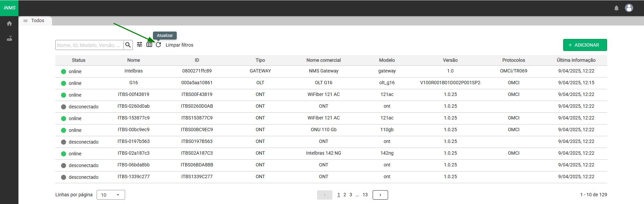This screenshot has width=644, height=204.
Task: Click the 142ng model cell
Action: (x=387, y=153)
